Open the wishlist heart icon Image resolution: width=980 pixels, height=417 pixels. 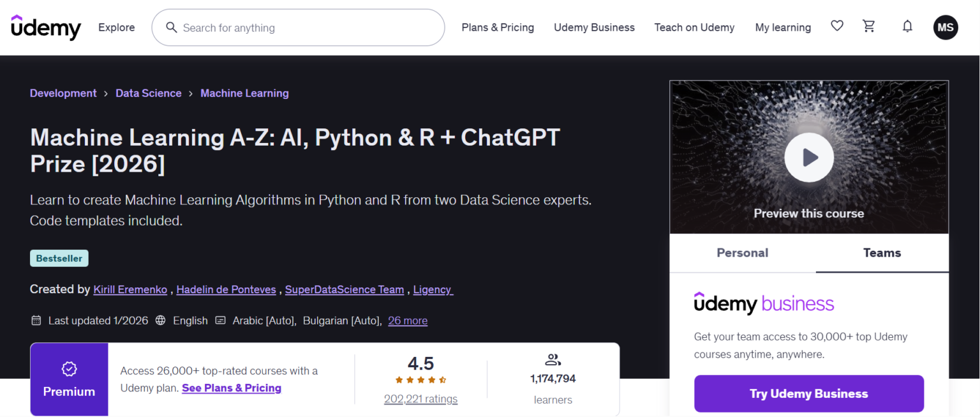tap(837, 26)
